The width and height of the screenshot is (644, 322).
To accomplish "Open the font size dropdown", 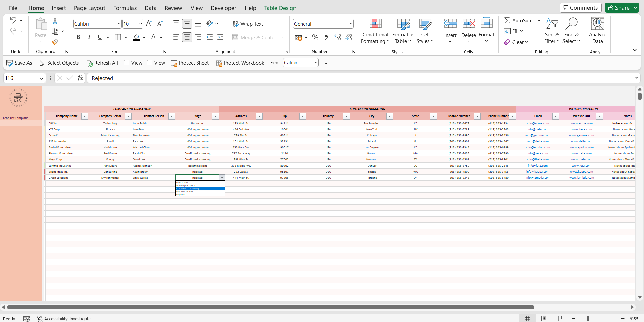I will click(141, 24).
